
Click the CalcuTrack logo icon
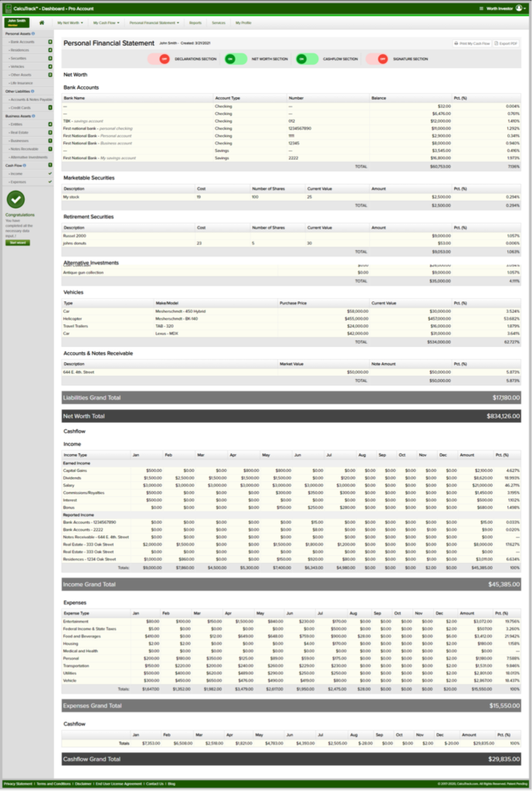pyautogui.click(x=8, y=8)
